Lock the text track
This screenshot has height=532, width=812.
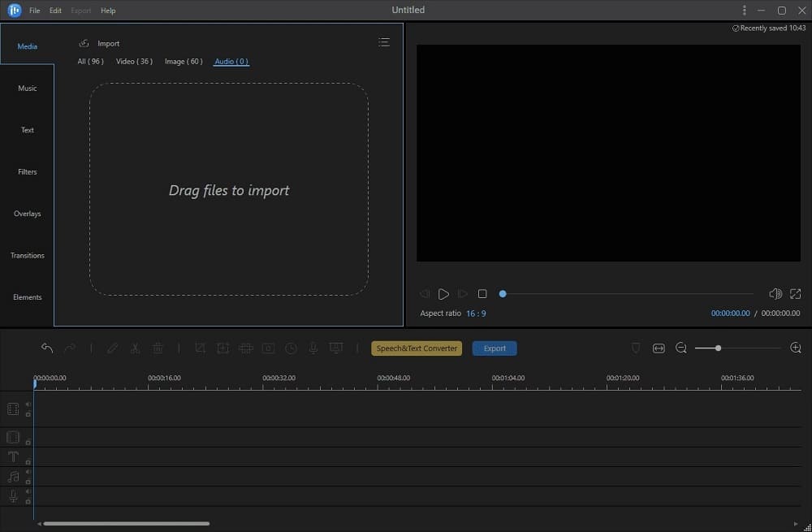[28, 462]
